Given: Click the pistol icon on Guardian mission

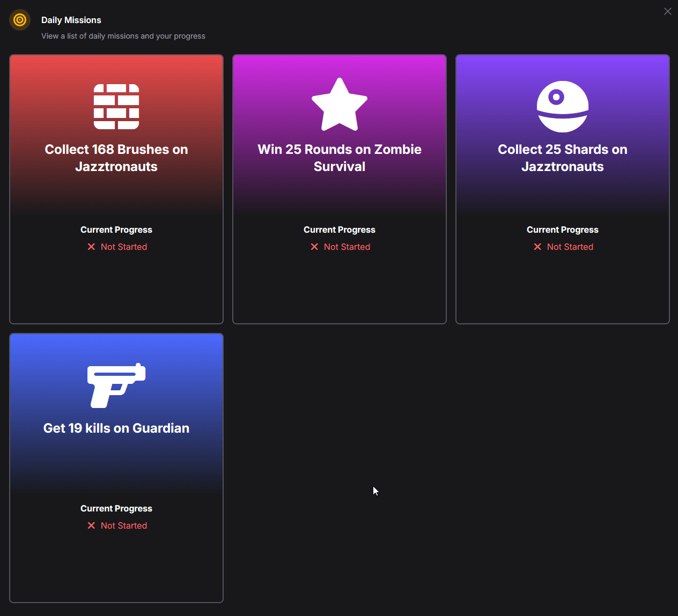Looking at the screenshot, I should [116, 385].
